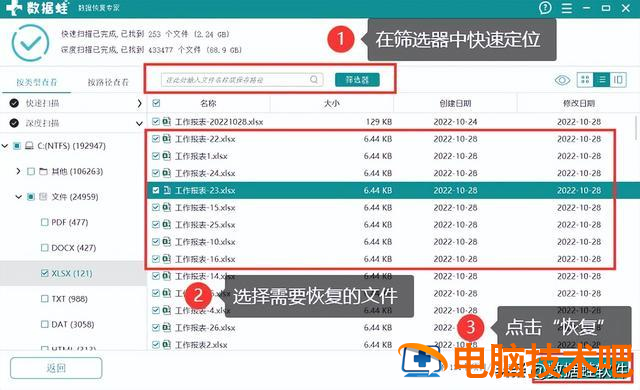Collapse the 深度扫描 section
This screenshot has width=640, height=390.
[x=139, y=123]
